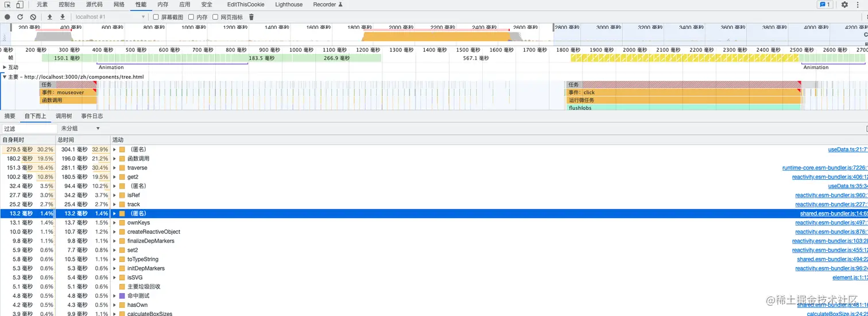Click the orange category square beside 主要垃圾回收

[122, 287]
